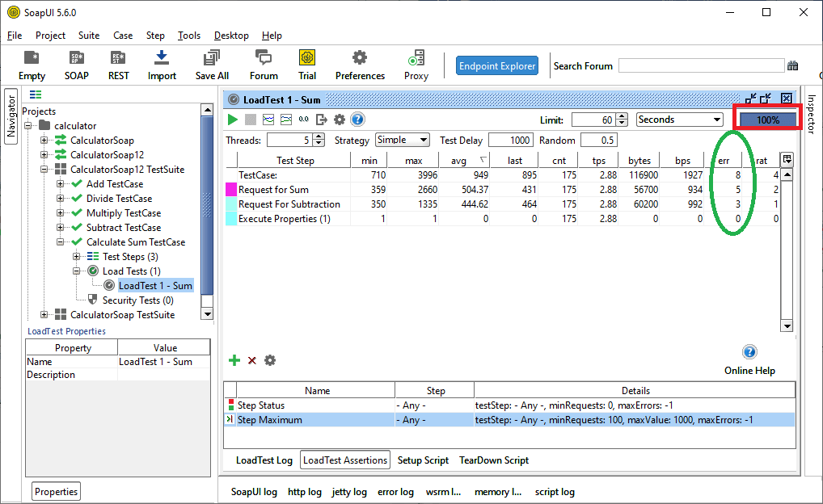Screen dimensions: 823x504
Task: Open the Inspector side tab
Action: (812, 115)
